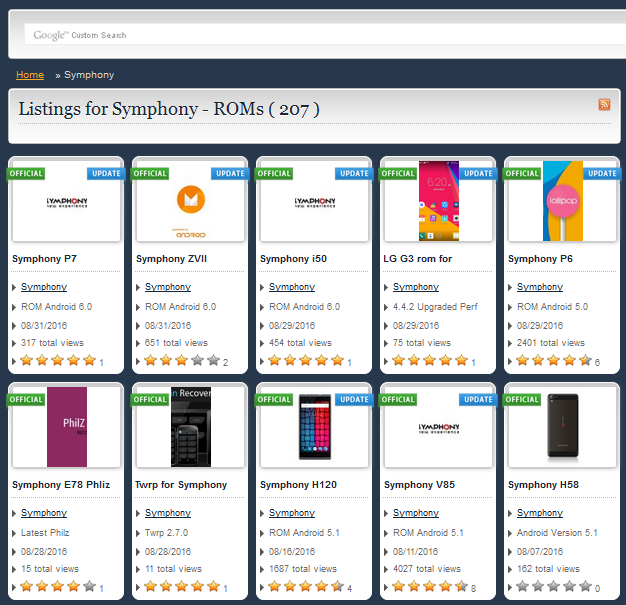Open Symphony i50 logo thumbnail

[x=314, y=201]
